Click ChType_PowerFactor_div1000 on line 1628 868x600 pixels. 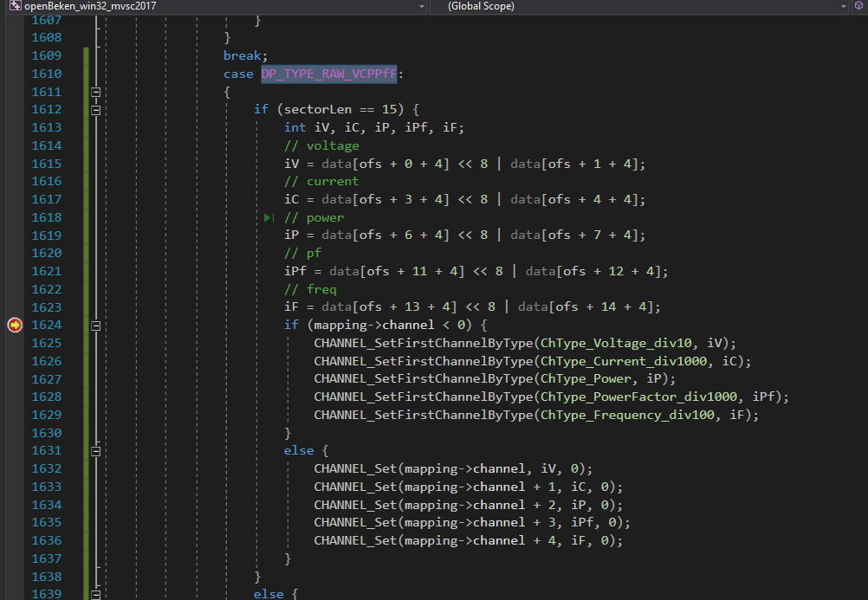(x=638, y=397)
